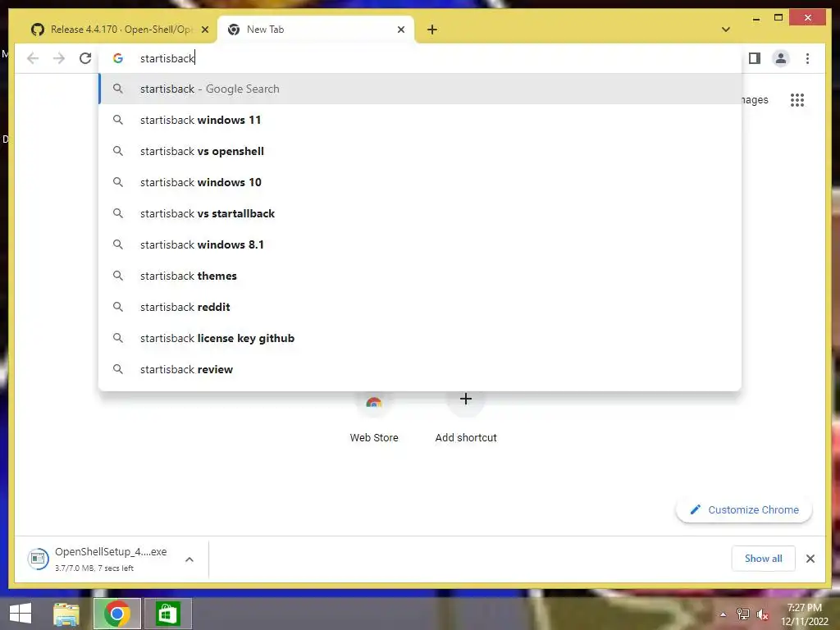Choose suggestion startisback license key github

[421, 338]
